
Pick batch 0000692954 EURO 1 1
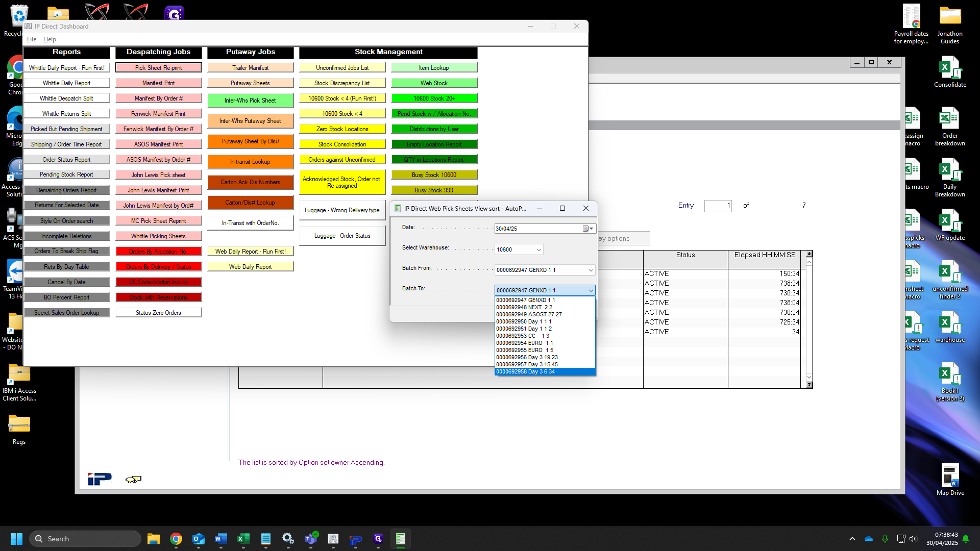click(545, 343)
